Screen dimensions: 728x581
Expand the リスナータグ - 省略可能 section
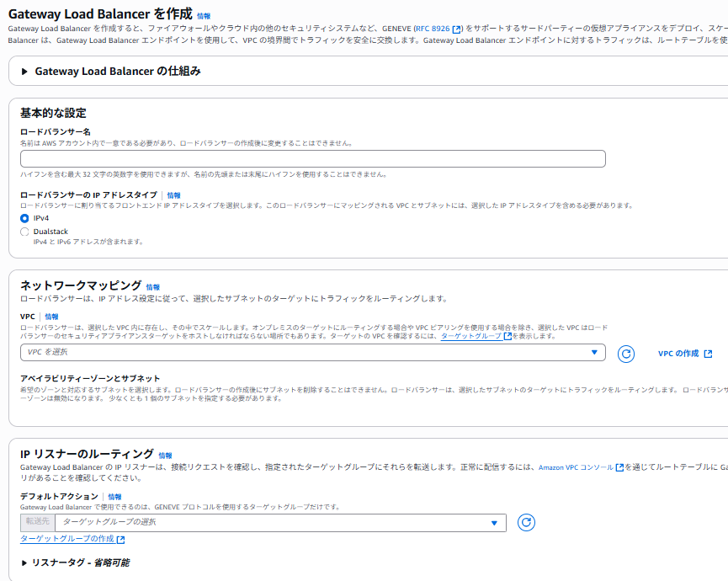pos(76,562)
